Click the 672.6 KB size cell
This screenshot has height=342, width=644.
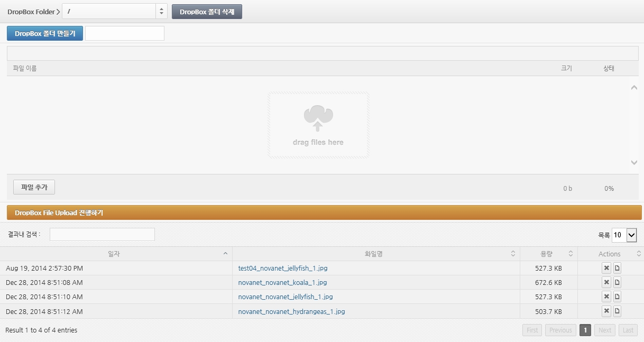pos(548,282)
